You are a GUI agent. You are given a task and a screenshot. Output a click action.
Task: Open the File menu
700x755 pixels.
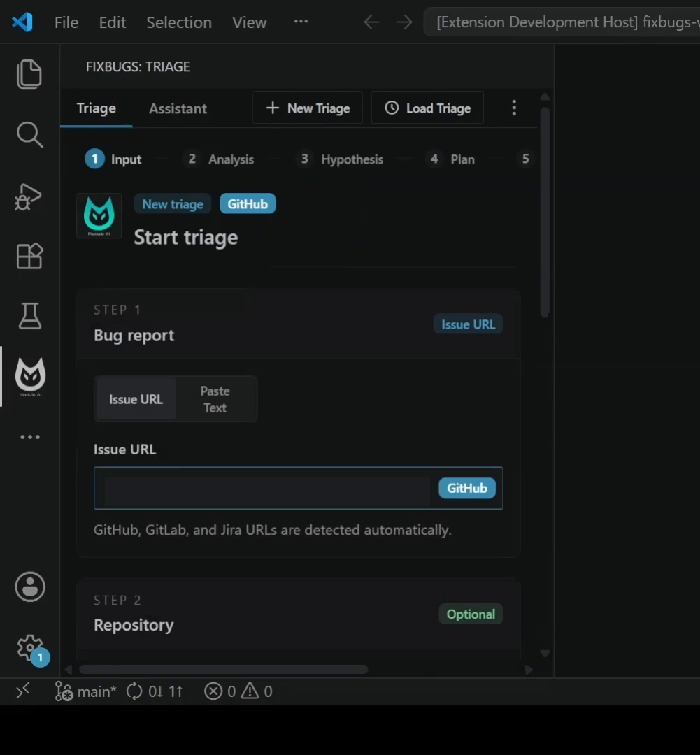pos(66,22)
